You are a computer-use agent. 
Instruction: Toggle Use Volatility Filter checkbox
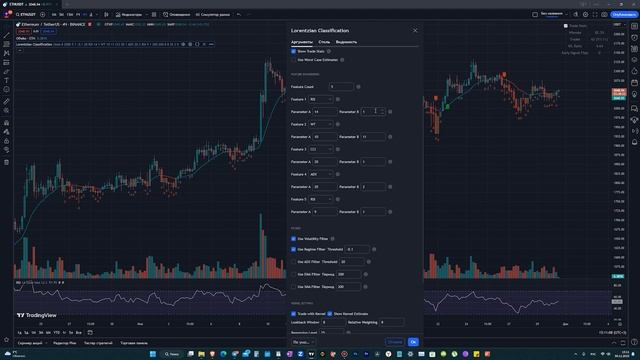293,239
